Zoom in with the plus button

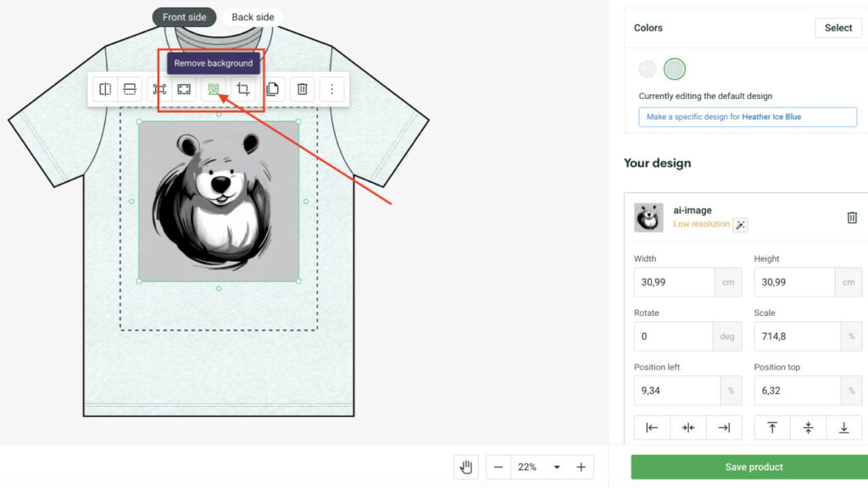pos(581,467)
